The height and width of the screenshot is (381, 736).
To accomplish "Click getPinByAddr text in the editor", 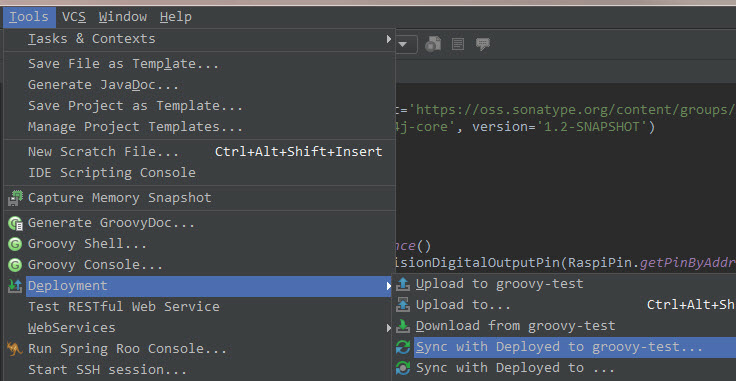I will point(688,263).
